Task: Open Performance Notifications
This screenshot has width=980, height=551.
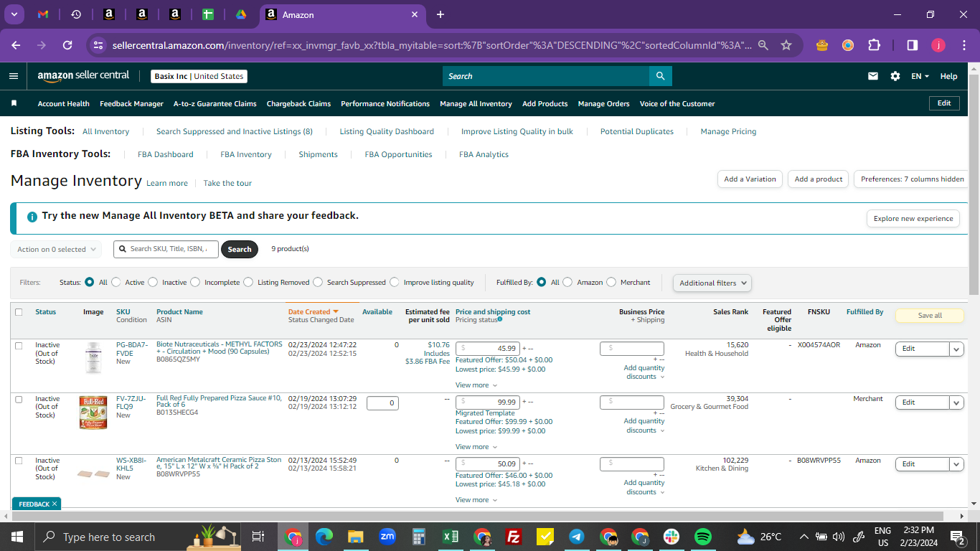Action: [385, 103]
